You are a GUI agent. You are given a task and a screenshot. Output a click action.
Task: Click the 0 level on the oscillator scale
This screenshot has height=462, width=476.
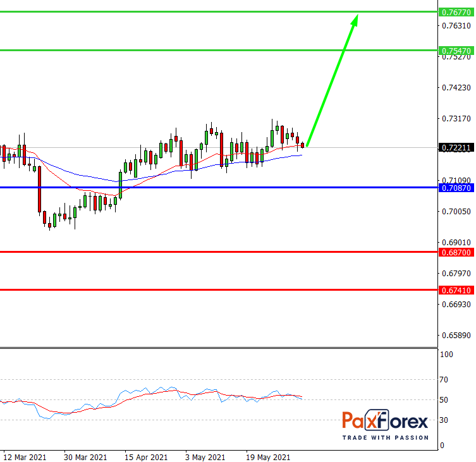click(442, 446)
